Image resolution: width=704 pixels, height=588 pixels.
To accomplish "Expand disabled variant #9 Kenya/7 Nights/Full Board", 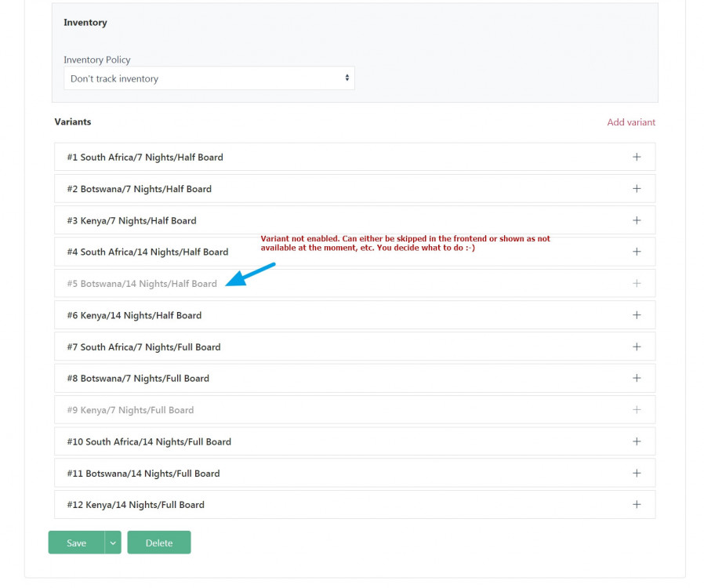I will pyautogui.click(x=354, y=410).
